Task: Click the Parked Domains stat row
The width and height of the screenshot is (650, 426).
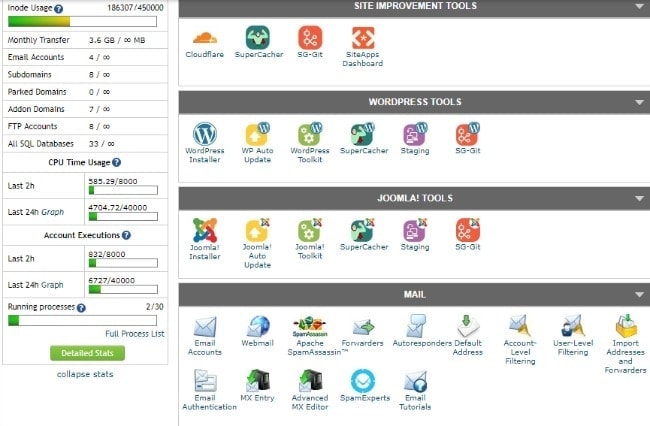Action: click(85, 92)
